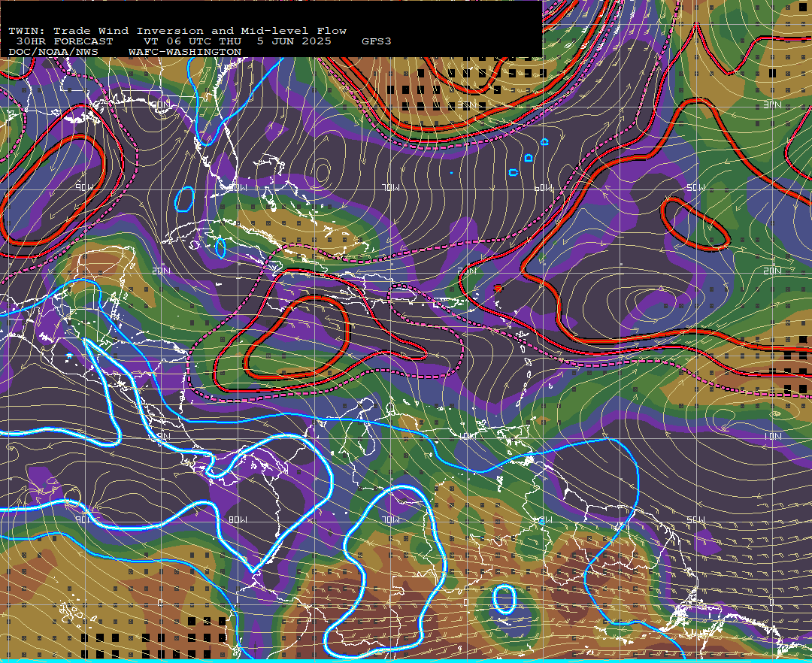Click the title "TWIN: Trade Wind Inversion and Mid-level Flow"
Image resolution: width=812 pixels, height=663 pixels.
177,31
